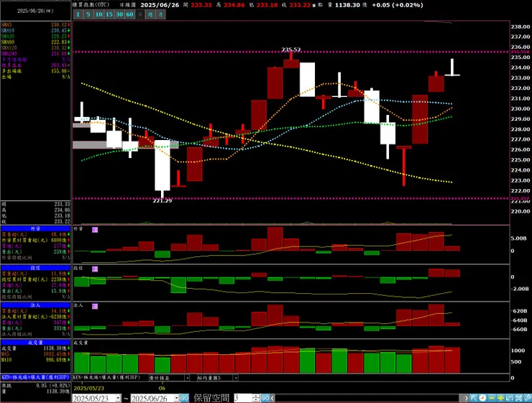Click the GO button after 保留空間 field
Viewport: 532px width, 403px height.
pyautogui.click(x=265, y=398)
